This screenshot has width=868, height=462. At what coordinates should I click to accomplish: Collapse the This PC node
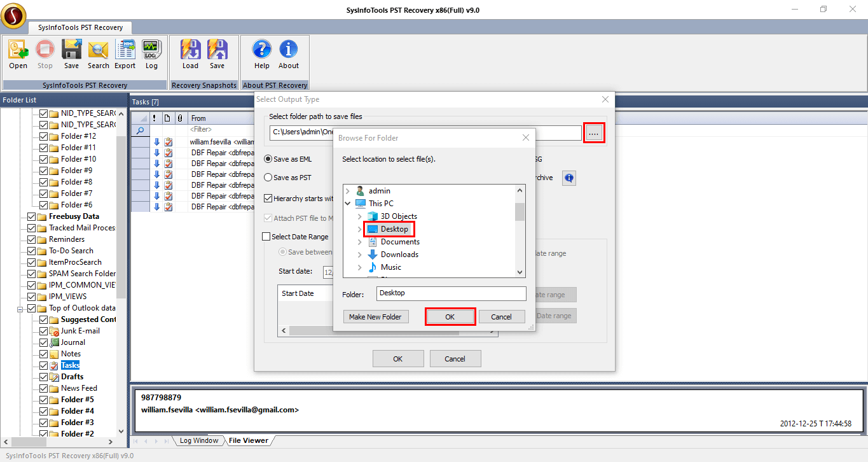coord(348,204)
